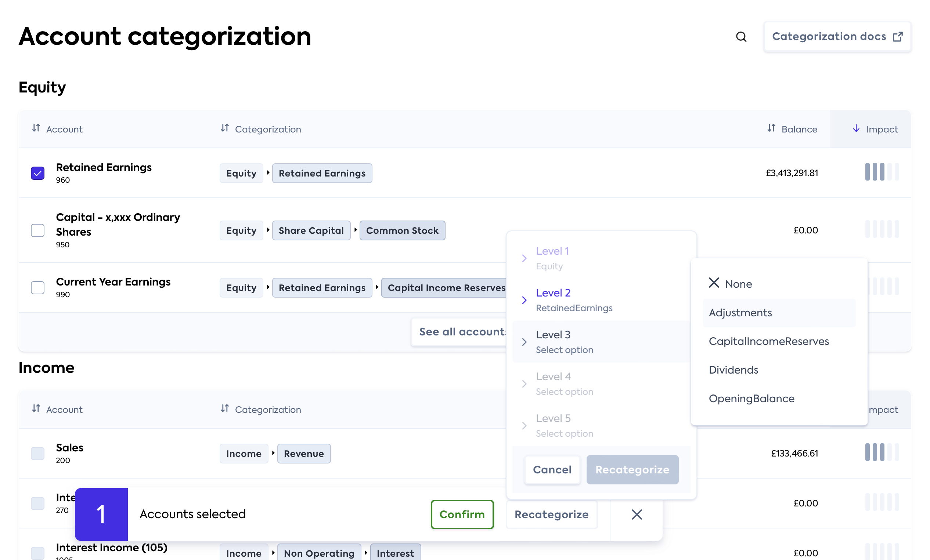Toggle checkbox for Retained Earnings account

click(x=38, y=173)
